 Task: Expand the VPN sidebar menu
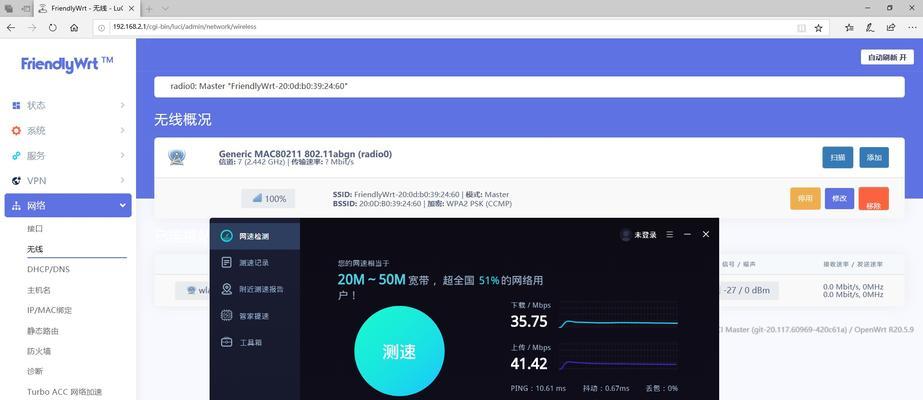click(68, 181)
